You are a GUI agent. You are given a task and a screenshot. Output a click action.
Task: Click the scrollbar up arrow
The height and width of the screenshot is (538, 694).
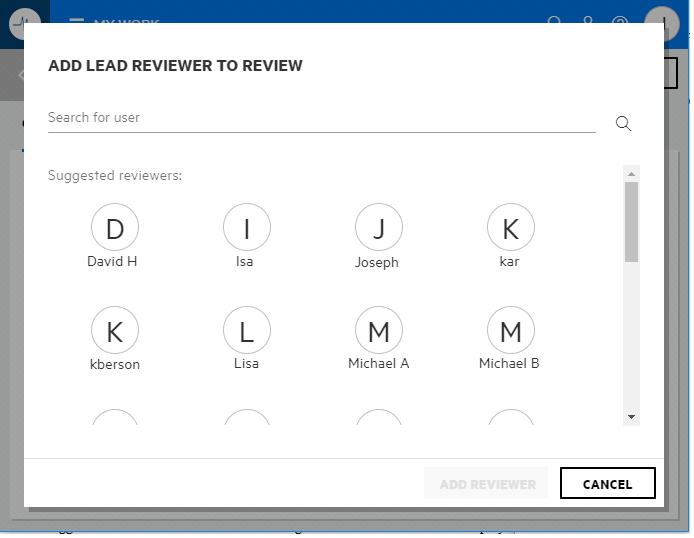point(631,174)
